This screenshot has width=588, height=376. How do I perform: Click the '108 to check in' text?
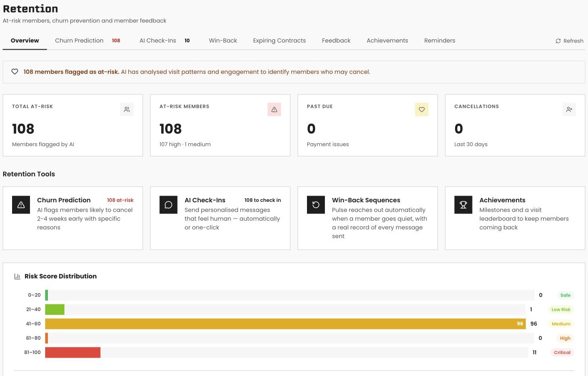pyautogui.click(x=263, y=200)
